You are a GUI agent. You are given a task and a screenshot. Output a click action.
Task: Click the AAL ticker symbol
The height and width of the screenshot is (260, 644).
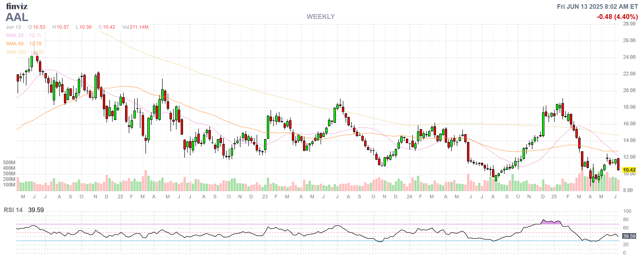point(17,17)
